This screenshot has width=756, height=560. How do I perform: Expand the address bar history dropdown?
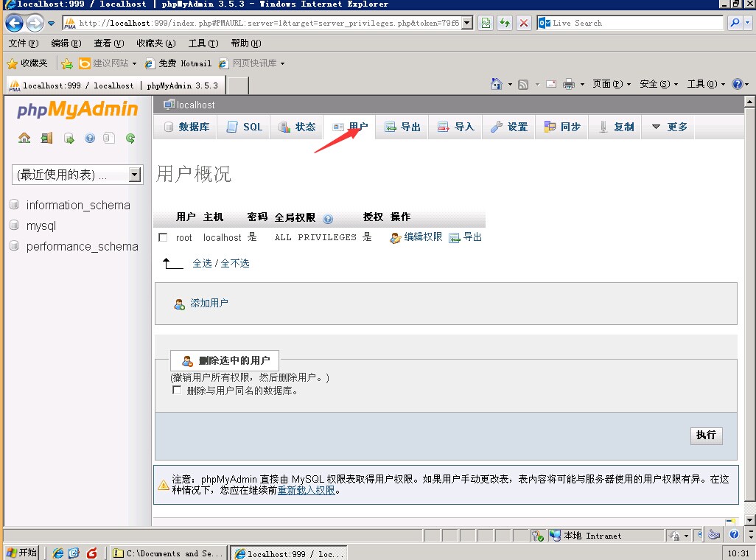tap(467, 23)
